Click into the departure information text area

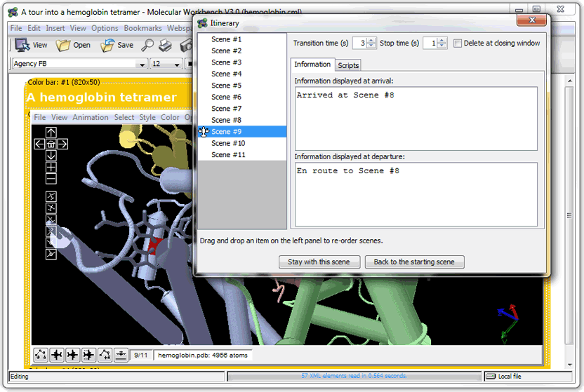(x=416, y=194)
